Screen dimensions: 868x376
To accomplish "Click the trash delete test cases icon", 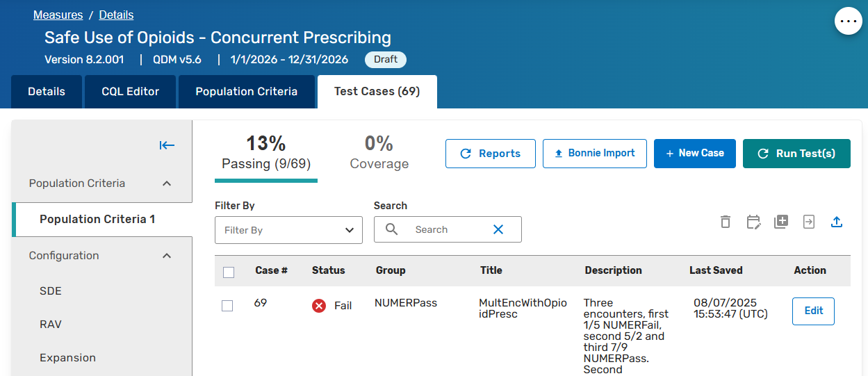I will [726, 222].
